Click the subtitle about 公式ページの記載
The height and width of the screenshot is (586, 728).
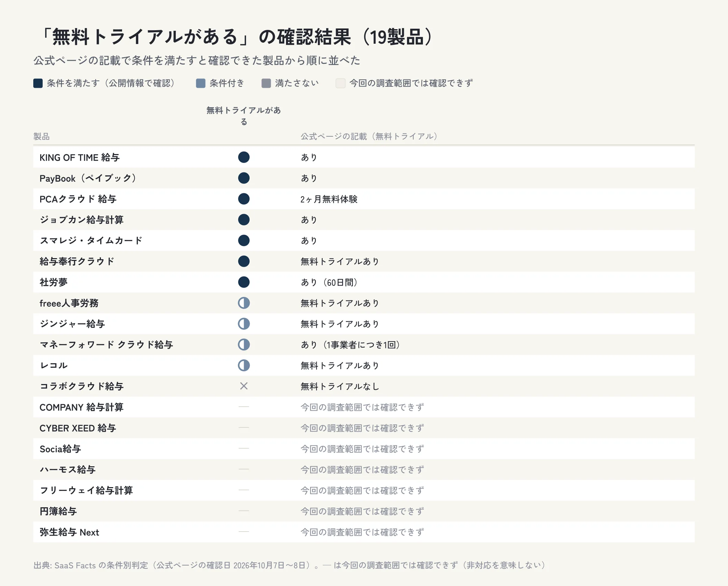point(197,60)
